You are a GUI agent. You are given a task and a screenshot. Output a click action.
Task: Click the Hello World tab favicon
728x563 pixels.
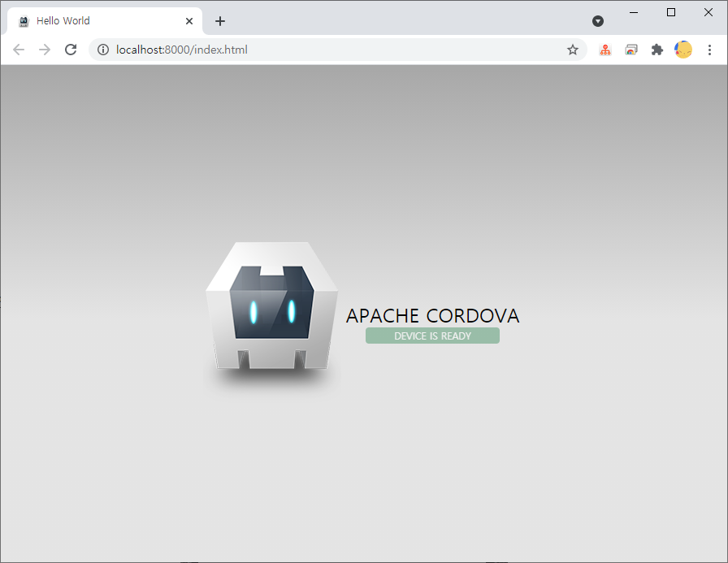tap(24, 21)
